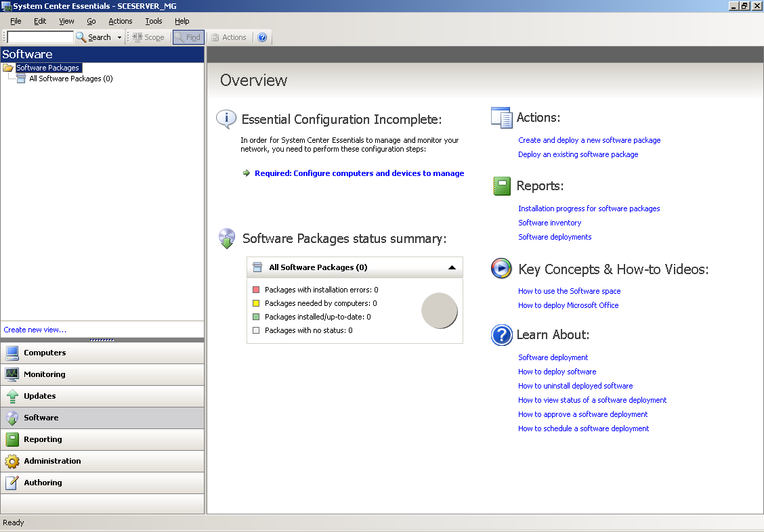Open the Edit menu
Image resolution: width=764 pixels, height=532 pixels.
(40, 21)
